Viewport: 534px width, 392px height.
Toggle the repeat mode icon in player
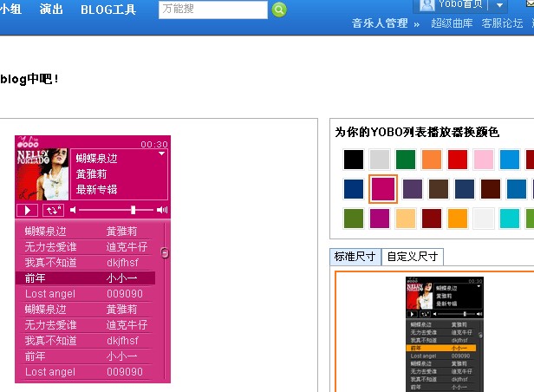54,210
